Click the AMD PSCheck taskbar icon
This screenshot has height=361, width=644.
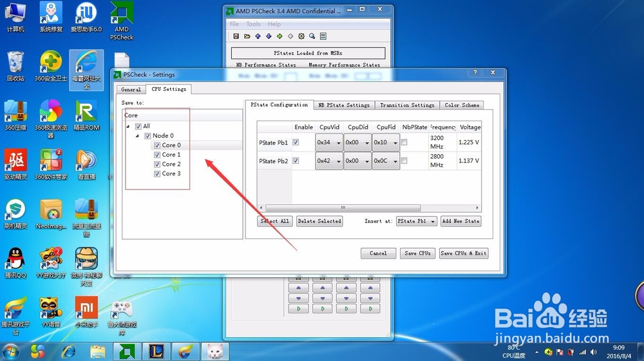pos(127,351)
